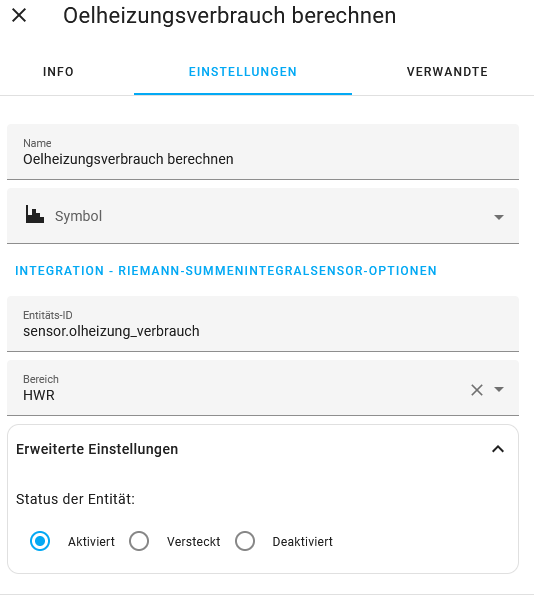Click the chart symbol icon preview
534x598 pixels.
click(x=35, y=214)
